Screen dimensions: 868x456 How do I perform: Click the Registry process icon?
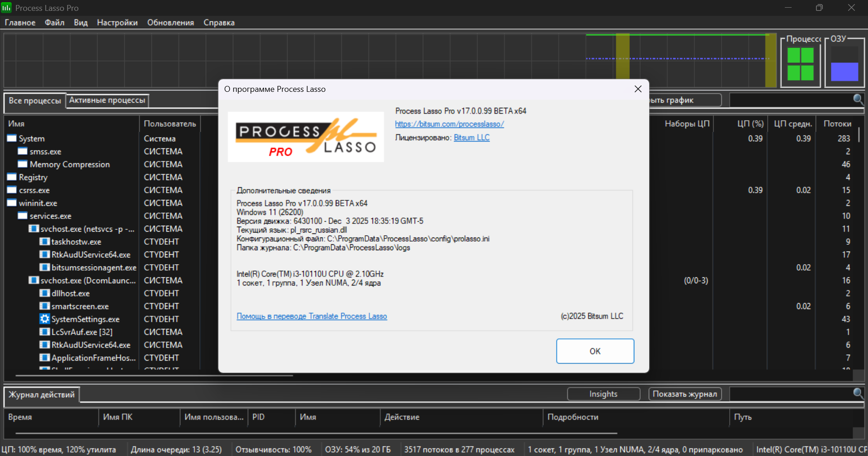(x=12, y=177)
